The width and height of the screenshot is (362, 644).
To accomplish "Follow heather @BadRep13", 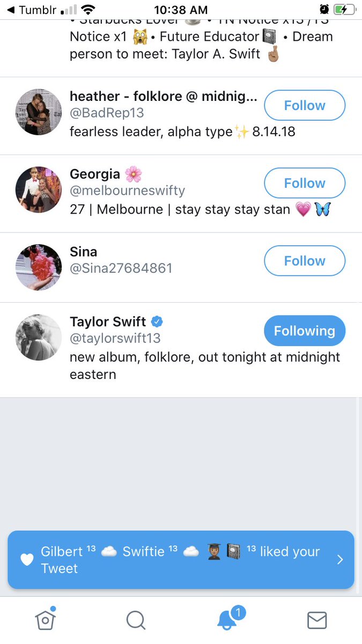I will [x=305, y=105].
